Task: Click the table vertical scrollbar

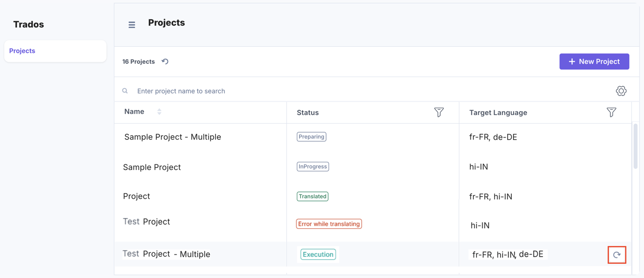Action: pyautogui.click(x=635, y=146)
